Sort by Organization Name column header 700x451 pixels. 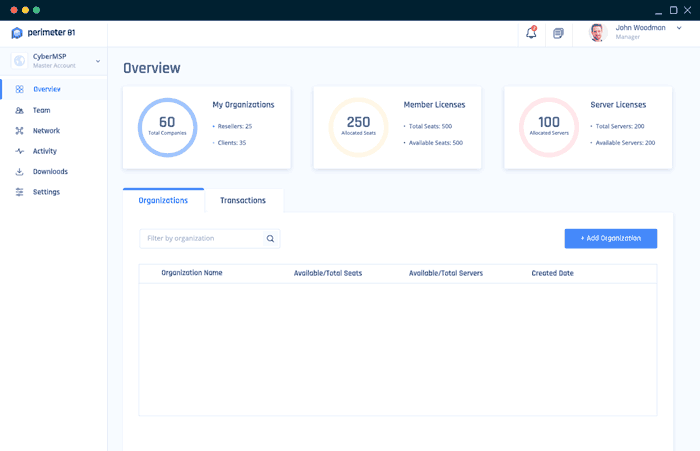pyautogui.click(x=192, y=273)
